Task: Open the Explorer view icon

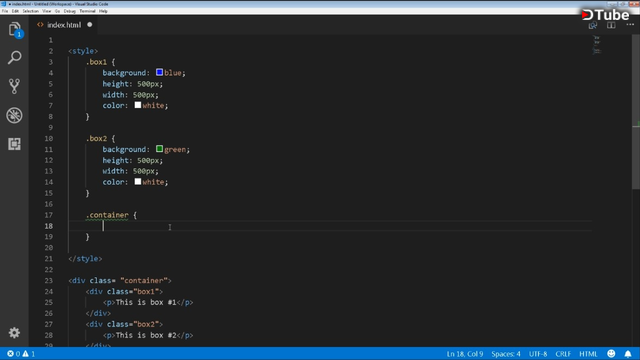Action: 15,29
